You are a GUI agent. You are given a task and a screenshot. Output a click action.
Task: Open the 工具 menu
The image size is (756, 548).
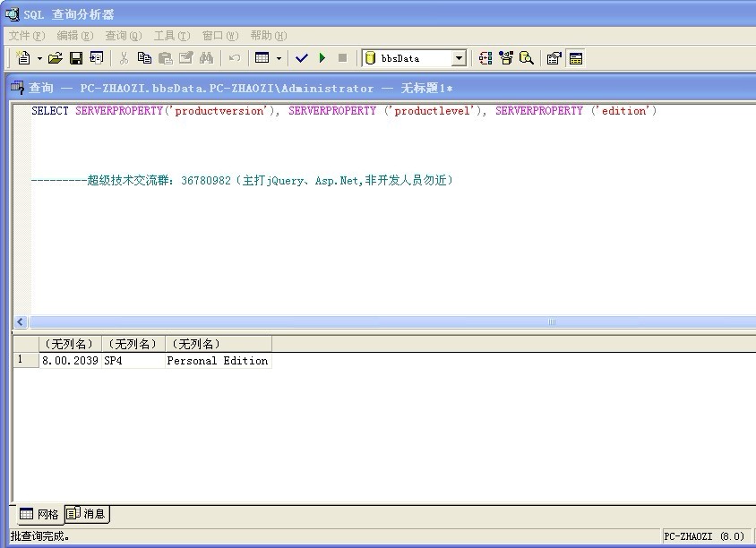(x=172, y=36)
